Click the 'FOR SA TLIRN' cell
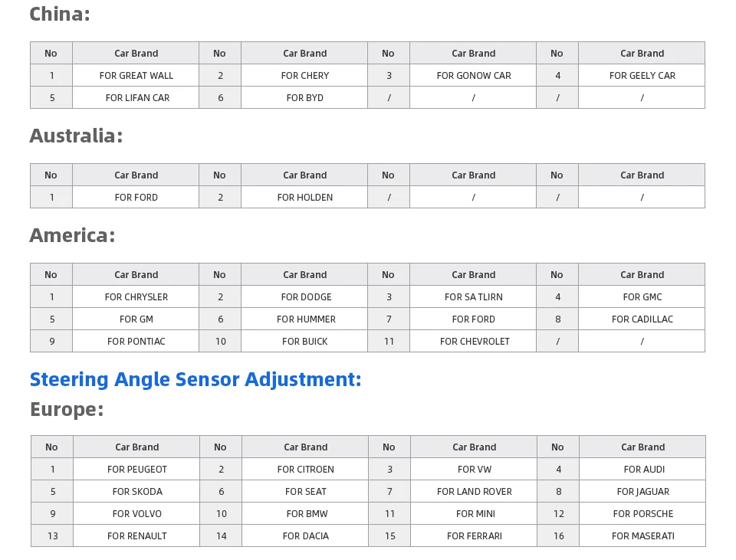Image resolution: width=736 pixels, height=560 pixels. (x=473, y=297)
